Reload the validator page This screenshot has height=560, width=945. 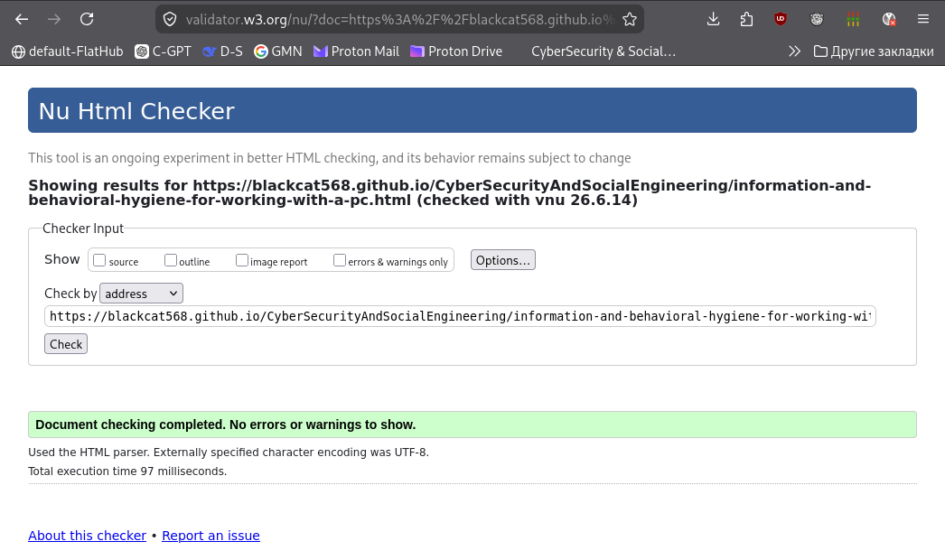click(87, 19)
